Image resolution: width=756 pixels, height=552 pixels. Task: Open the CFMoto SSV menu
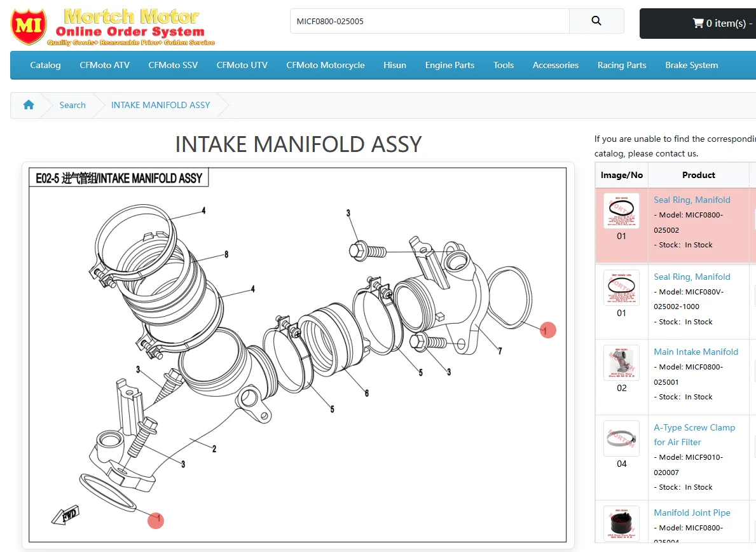click(x=173, y=65)
